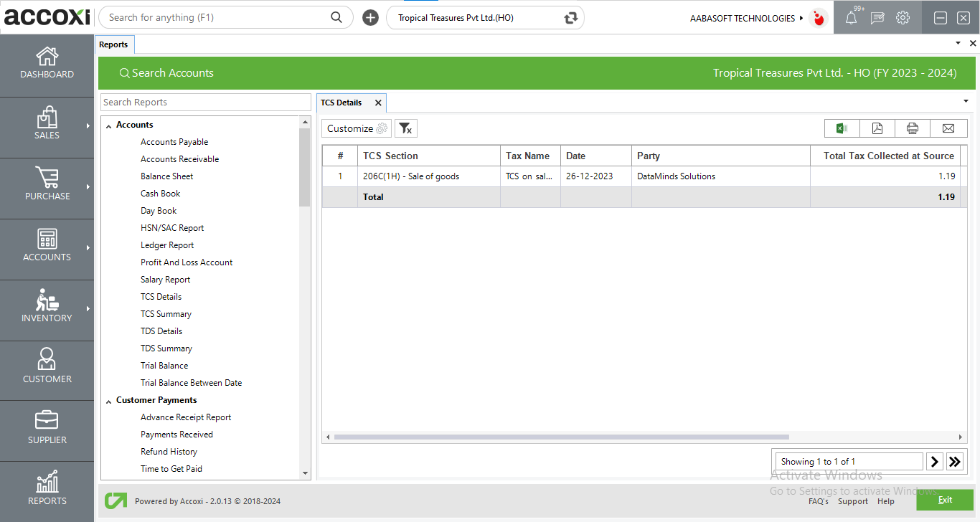Collapse the Customer Payments group
This screenshot has width=980, height=522.
point(109,401)
